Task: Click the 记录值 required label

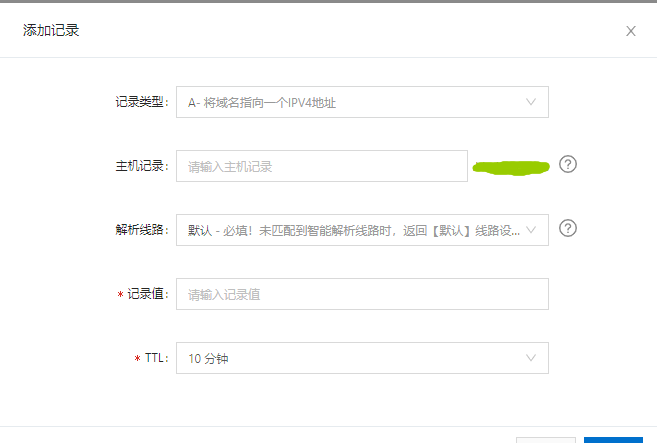Action: click(x=143, y=294)
